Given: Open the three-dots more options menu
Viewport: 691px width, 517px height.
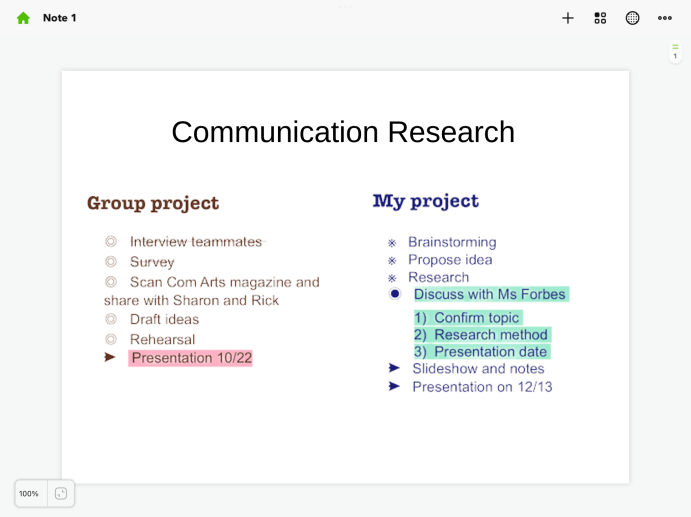Looking at the screenshot, I should point(665,18).
